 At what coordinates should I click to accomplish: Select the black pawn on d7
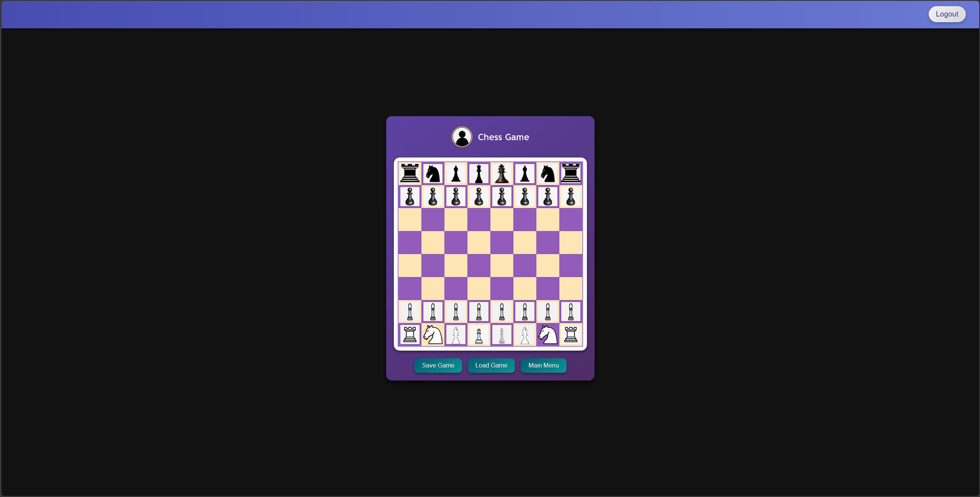point(479,197)
